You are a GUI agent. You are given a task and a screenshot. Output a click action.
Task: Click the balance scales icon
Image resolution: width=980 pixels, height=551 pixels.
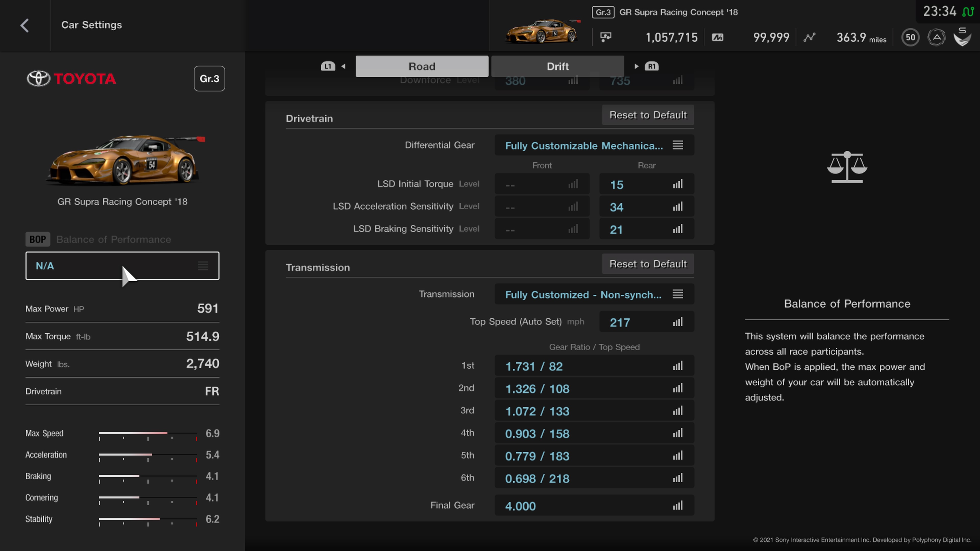pyautogui.click(x=847, y=167)
